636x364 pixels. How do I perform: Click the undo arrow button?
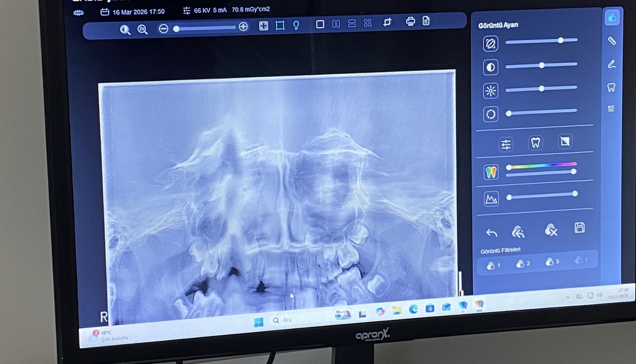(x=492, y=233)
